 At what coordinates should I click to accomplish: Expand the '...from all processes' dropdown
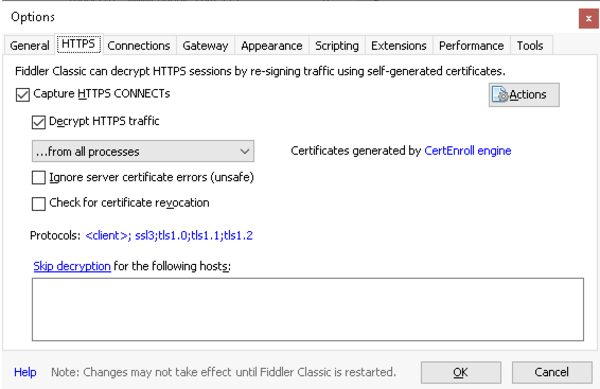pyautogui.click(x=143, y=151)
